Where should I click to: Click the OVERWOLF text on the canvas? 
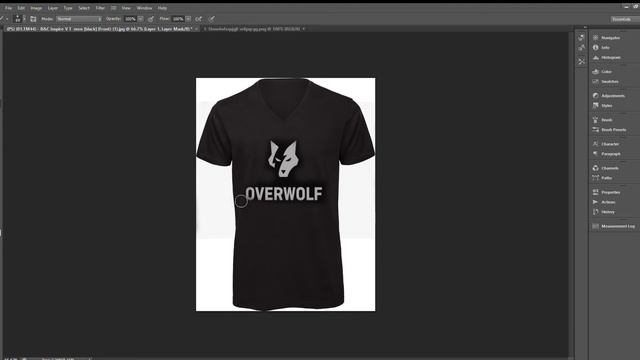tap(284, 194)
